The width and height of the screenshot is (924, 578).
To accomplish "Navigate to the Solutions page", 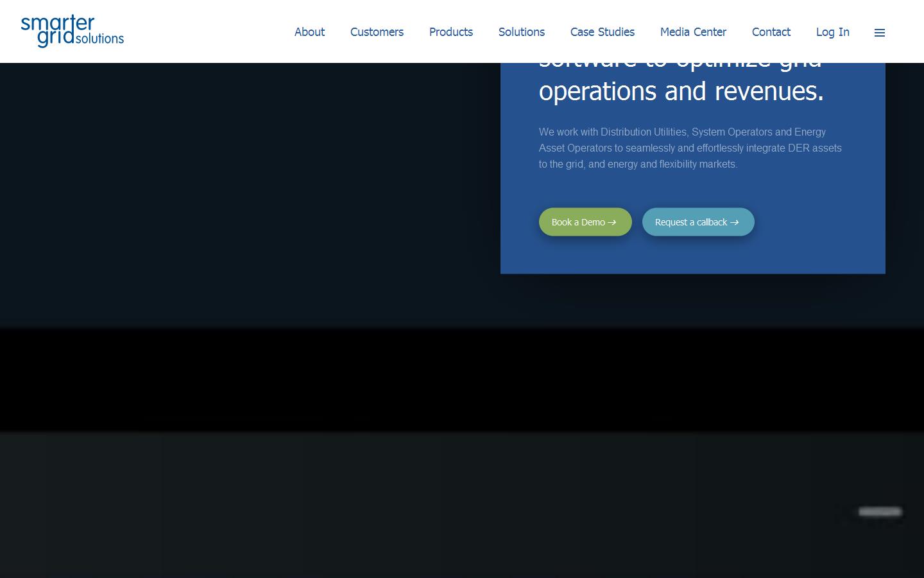I will pos(521,32).
